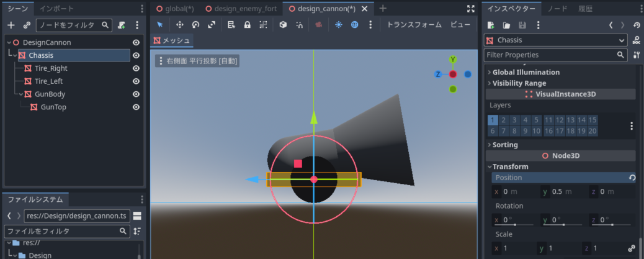Image resolution: width=644 pixels, height=259 pixels.
Task: Choose the Rotate mode tool
Action: pos(195,25)
